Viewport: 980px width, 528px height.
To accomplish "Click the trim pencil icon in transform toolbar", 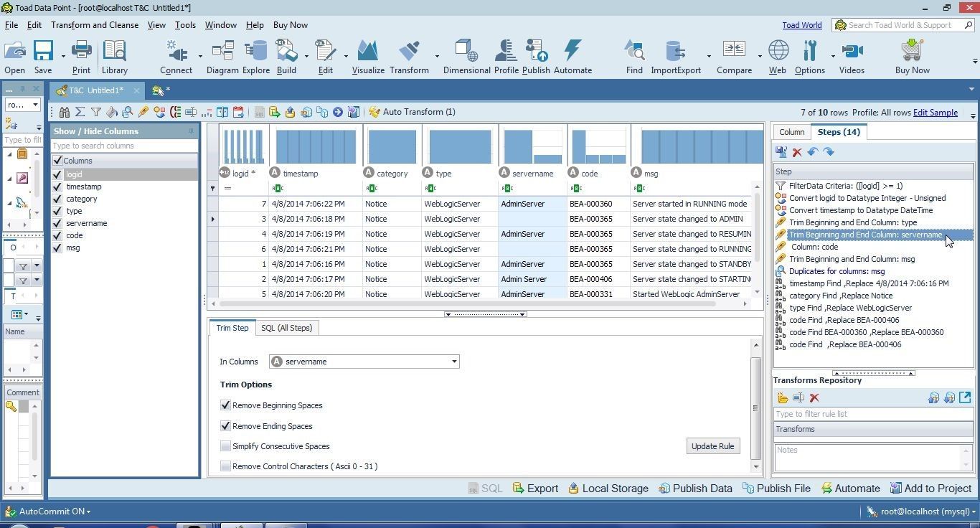I will click(143, 112).
